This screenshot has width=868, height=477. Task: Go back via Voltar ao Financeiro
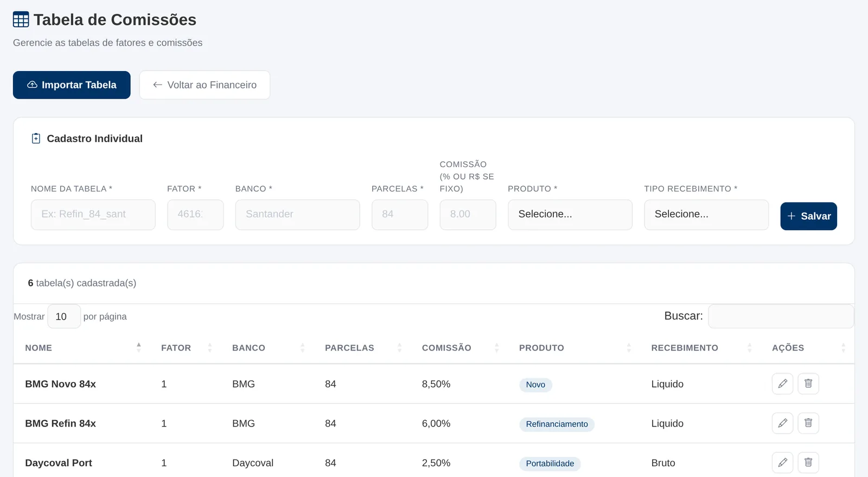[x=205, y=85]
